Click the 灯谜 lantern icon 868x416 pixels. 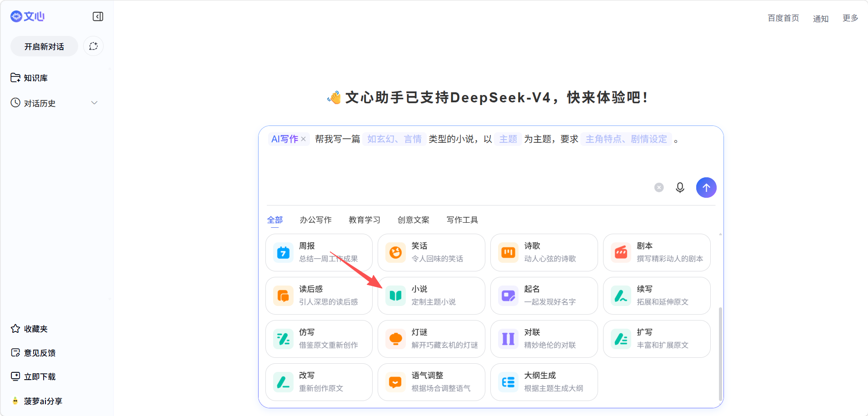pos(396,339)
